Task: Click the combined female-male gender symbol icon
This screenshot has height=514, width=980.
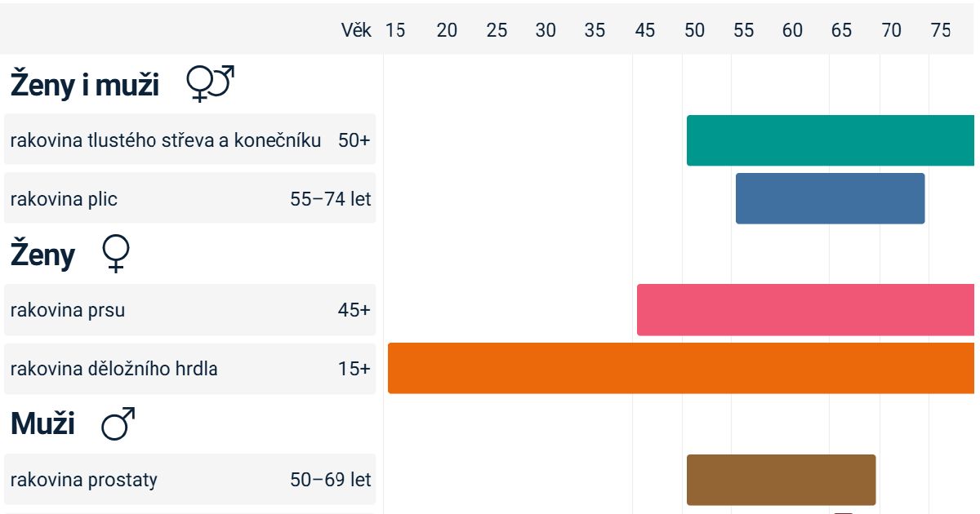Action: pos(210,84)
